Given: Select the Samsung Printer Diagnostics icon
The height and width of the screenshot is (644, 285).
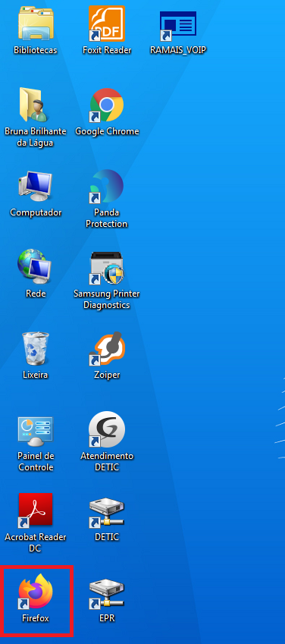Looking at the screenshot, I should [x=107, y=268].
